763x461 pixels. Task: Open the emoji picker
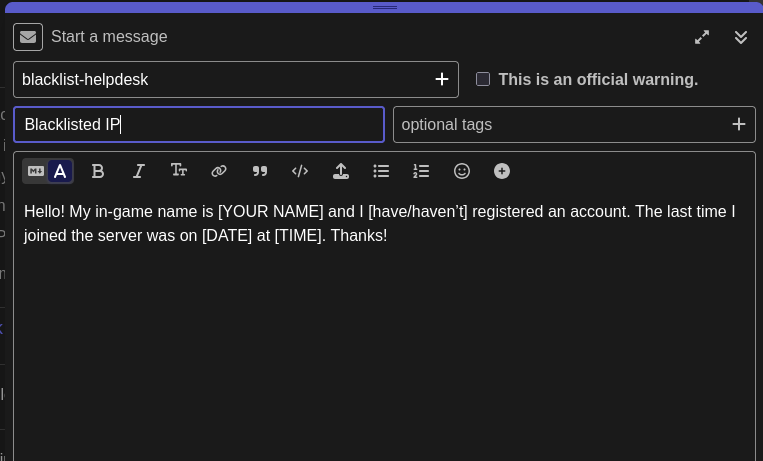(x=462, y=171)
